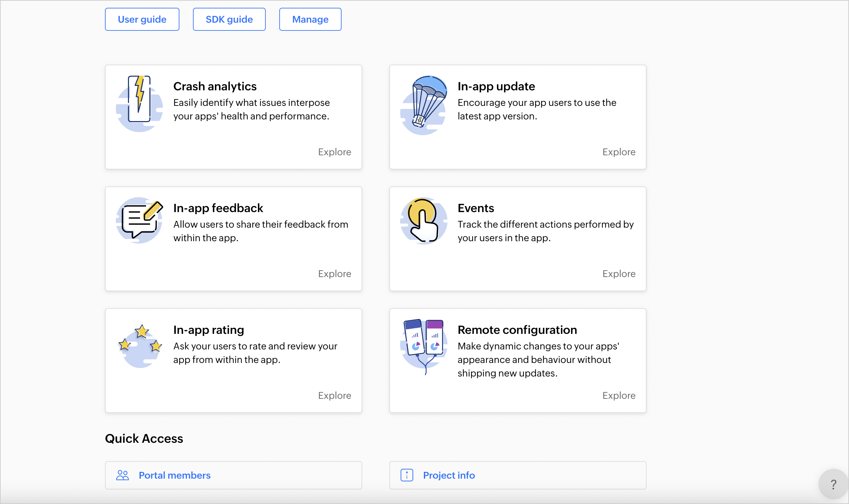The image size is (849, 504).
Task: Open the SDK guide button
Action: [x=229, y=19]
